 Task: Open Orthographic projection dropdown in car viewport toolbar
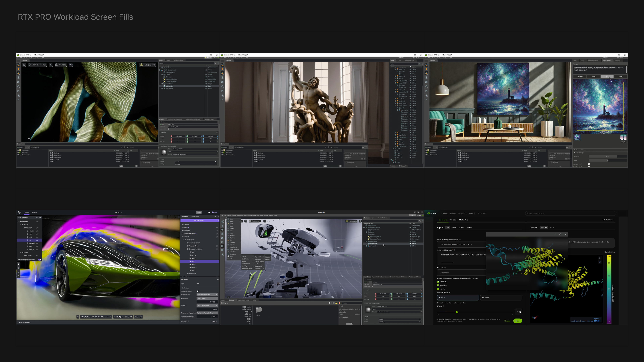tap(86, 317)
